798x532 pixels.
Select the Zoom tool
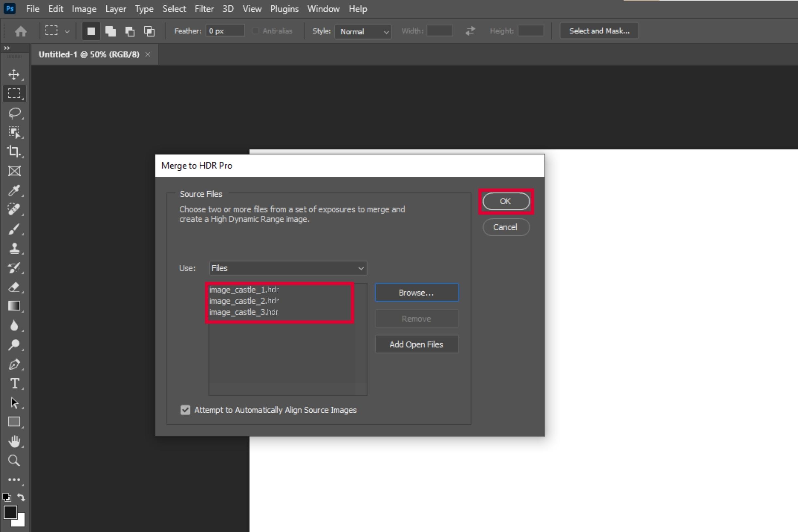click(14, 461)
